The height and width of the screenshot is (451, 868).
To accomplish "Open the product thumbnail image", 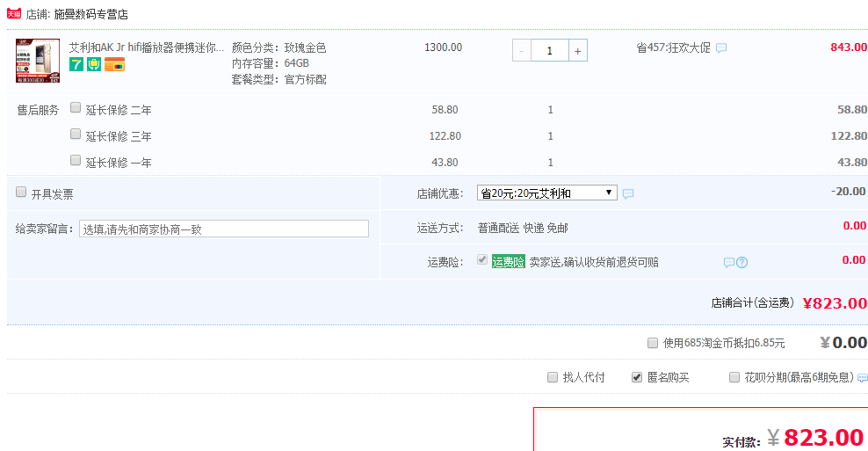I will 38,61.
